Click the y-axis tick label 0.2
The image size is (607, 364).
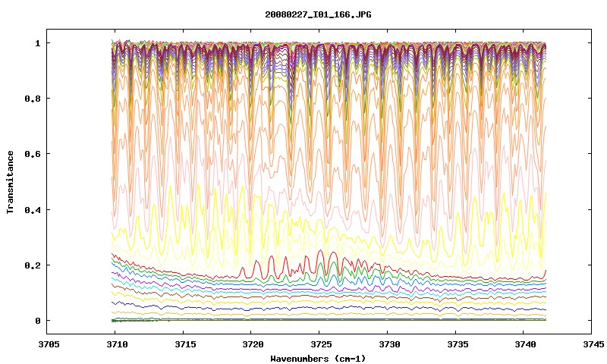pyautogui.click(x=33, y=265)
